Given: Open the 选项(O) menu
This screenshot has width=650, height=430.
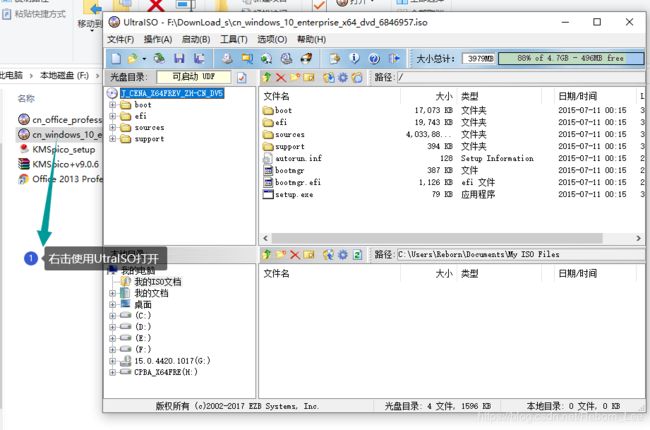Looking at the screenshot, I should pyautogui.click(x=272, y=39).
